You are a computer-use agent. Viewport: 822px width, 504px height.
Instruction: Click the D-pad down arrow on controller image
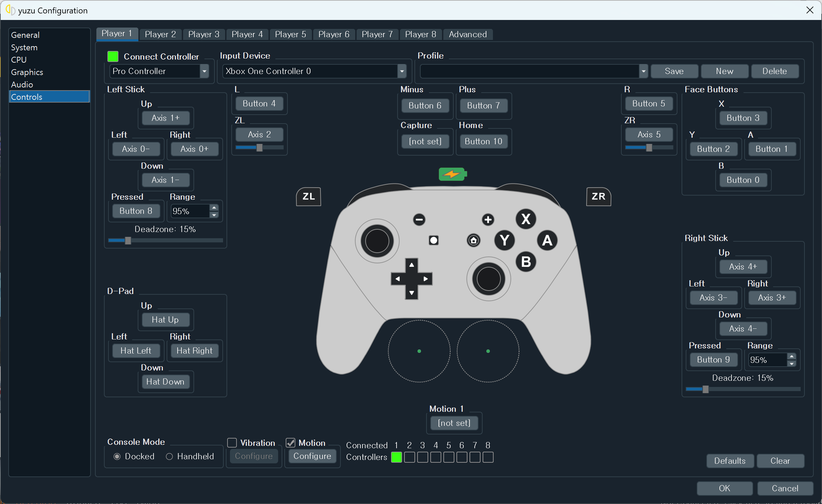click(412, 293)
